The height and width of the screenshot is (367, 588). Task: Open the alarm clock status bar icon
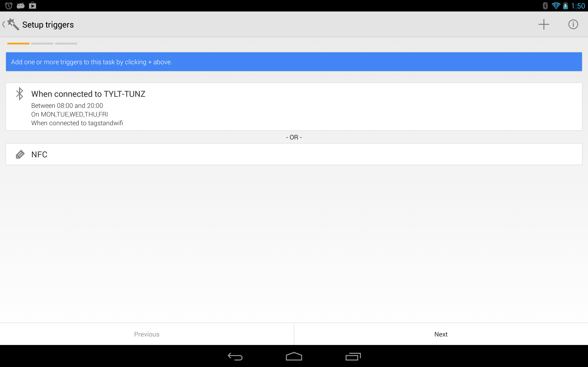tap(9, 6)
